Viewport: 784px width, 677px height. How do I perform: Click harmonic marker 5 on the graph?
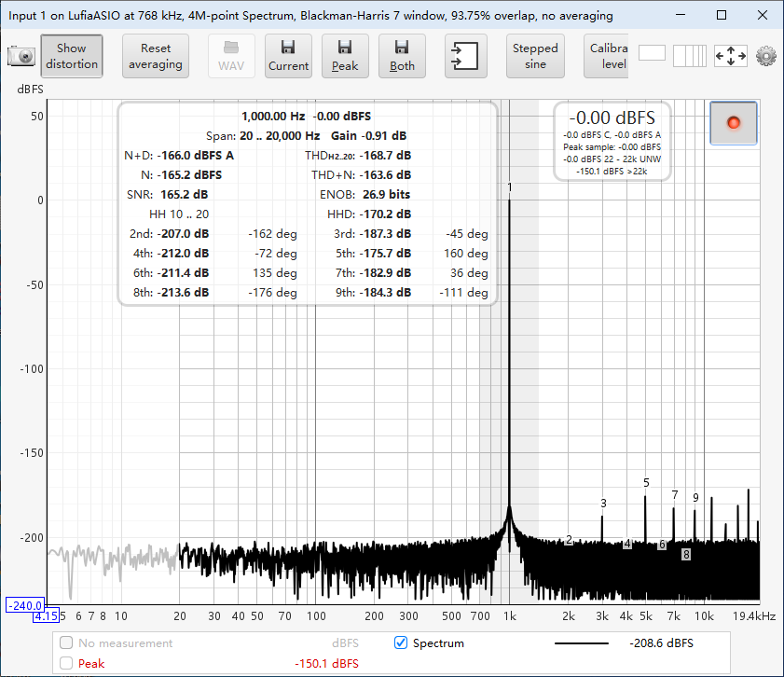(x=646, y=482)
